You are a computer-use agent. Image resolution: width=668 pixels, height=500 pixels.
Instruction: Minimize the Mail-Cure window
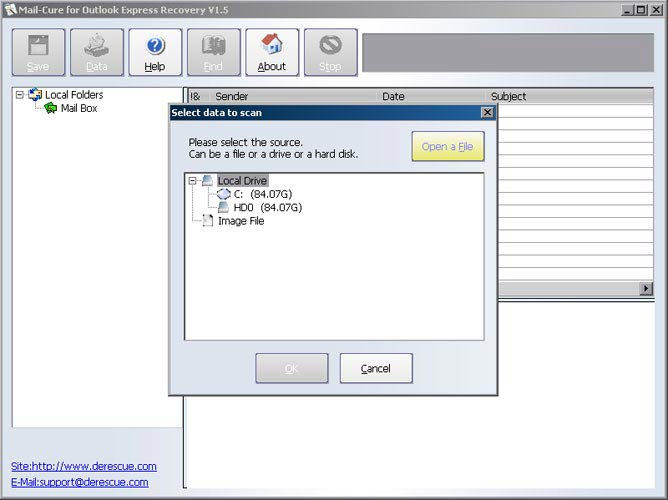coord(626,10)
